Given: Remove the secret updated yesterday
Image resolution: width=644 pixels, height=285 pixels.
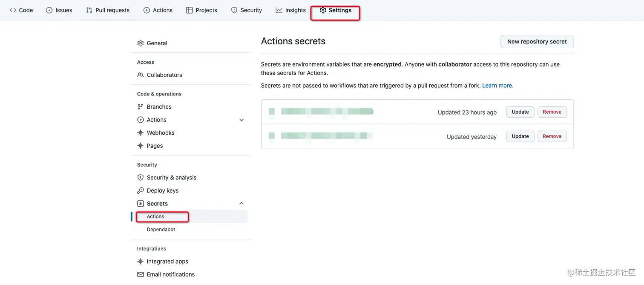Looking at the screenshot, I should point(552,136).
